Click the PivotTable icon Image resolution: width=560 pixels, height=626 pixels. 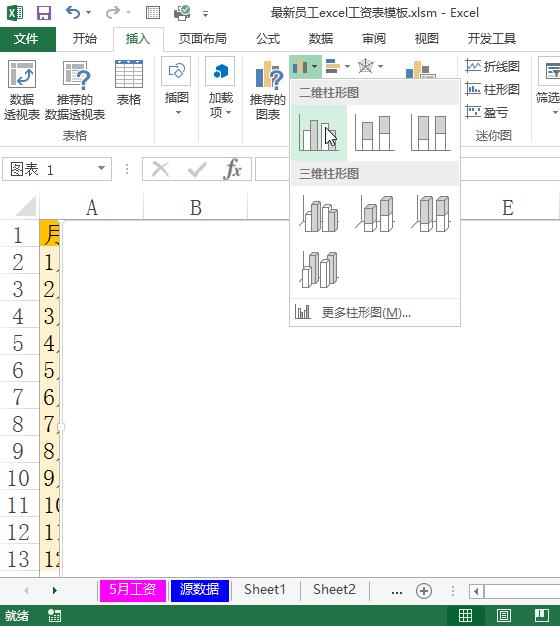(x=22, y=90)
